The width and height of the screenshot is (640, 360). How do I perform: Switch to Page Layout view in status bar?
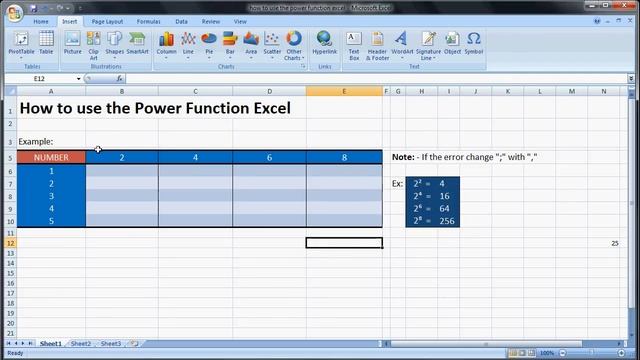pos(522,353)
